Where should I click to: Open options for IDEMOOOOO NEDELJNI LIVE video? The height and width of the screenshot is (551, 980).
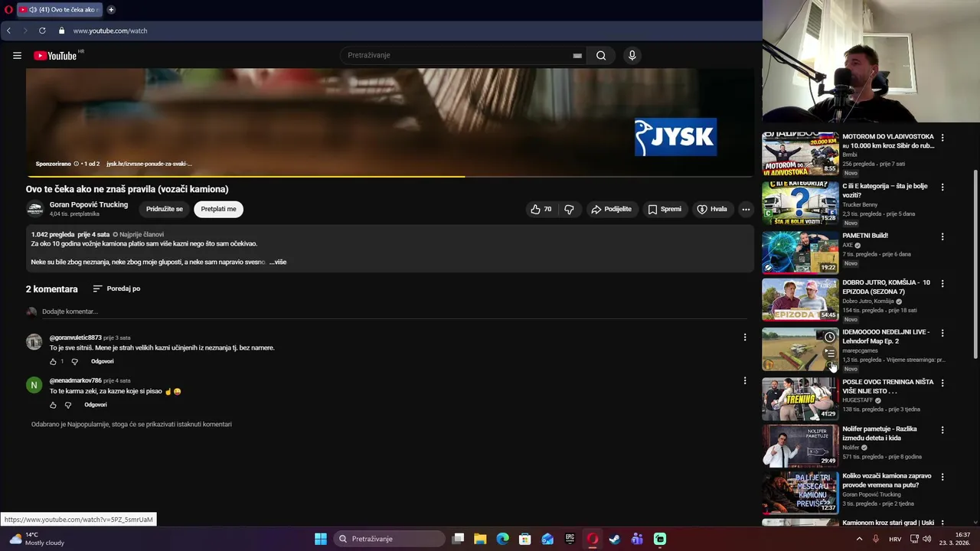(942, 333)
